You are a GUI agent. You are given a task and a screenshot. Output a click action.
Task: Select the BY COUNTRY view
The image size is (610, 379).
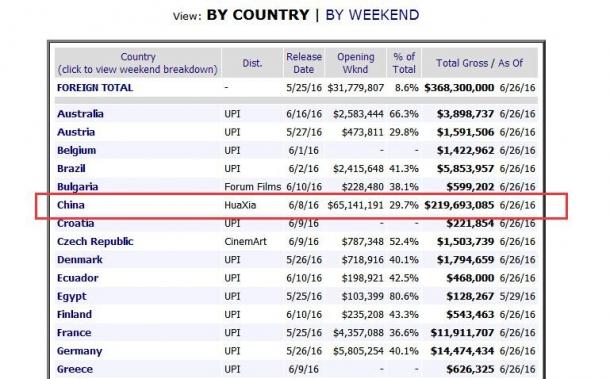pos(258,15)
